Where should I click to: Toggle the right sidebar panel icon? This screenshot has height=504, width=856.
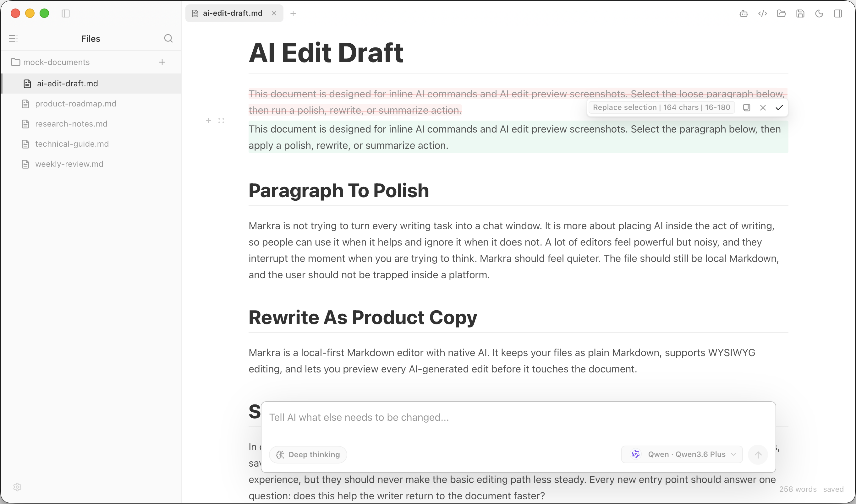[x=838, y=14]
